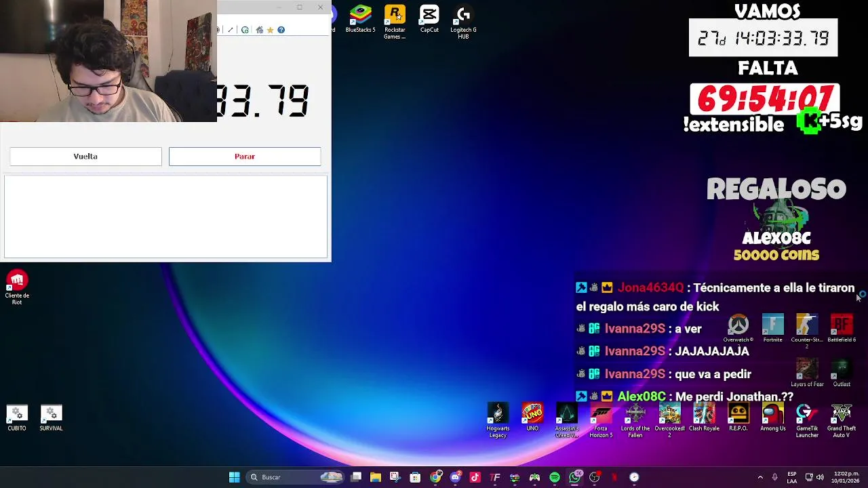Open help question mark icon in stopwatch toolbar
Image resolution: width=868 pixels, height=488 pixels.
pyautogui.click(x=281, y=30)
